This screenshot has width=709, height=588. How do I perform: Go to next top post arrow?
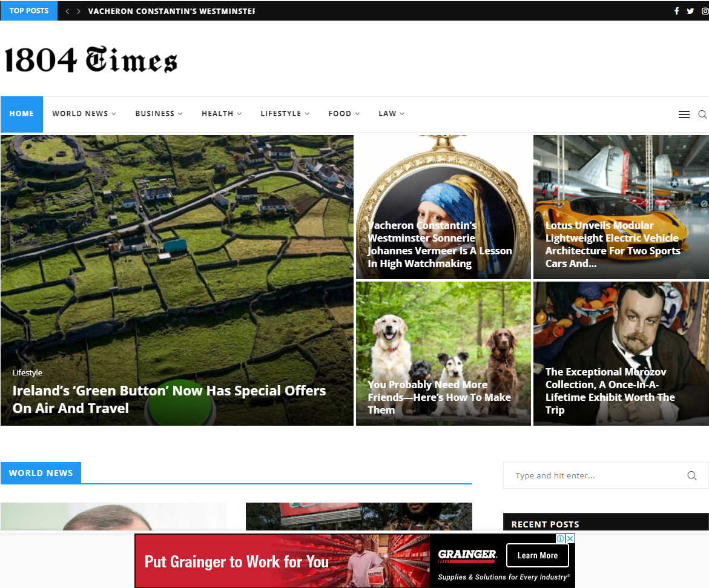(x=79, y=11)
